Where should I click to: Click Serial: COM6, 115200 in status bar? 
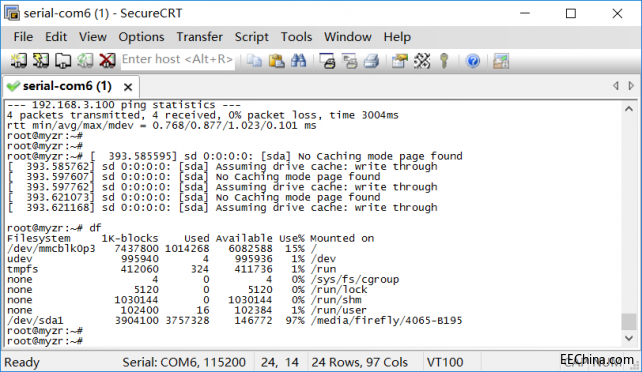point(184,362)
